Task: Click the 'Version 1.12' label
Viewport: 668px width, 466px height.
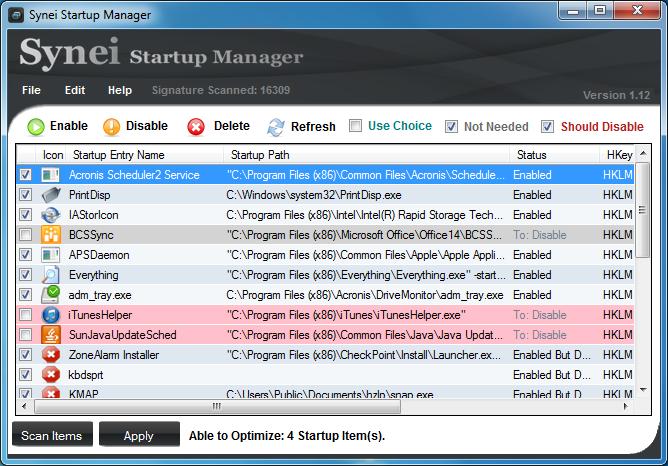Action: click(x=616, y=95)
